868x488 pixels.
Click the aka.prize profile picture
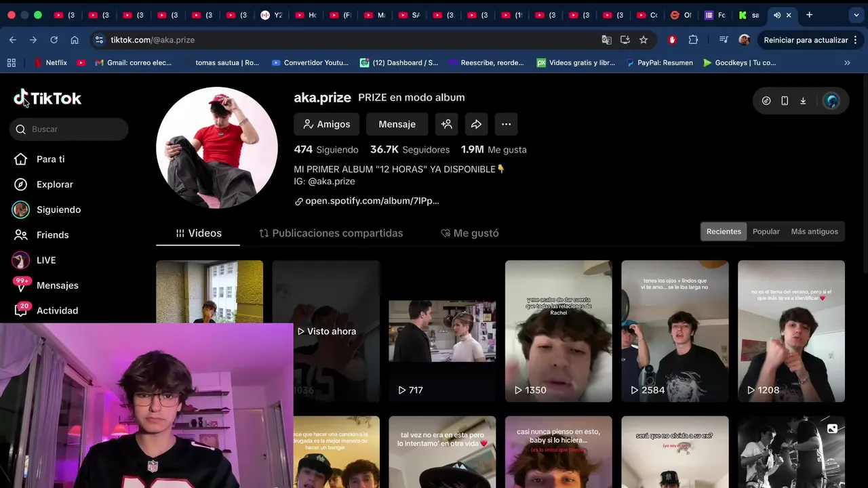pyautogui.click(x=217, y=148)
